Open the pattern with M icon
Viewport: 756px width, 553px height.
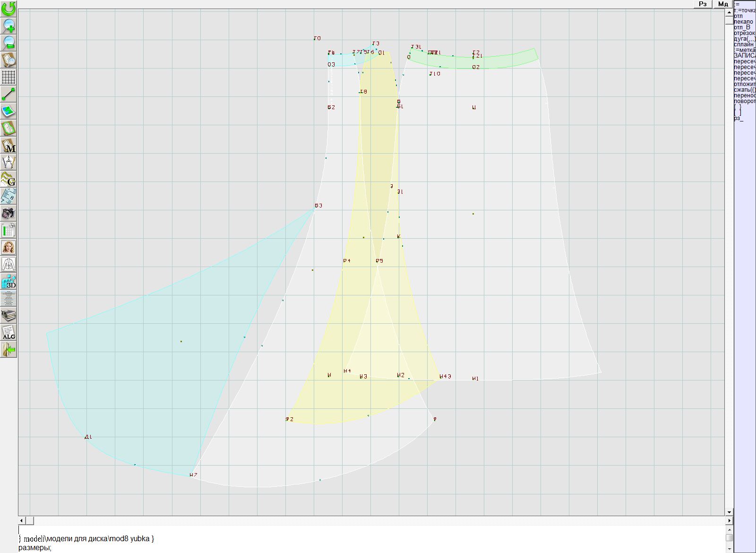pos(9,146)
